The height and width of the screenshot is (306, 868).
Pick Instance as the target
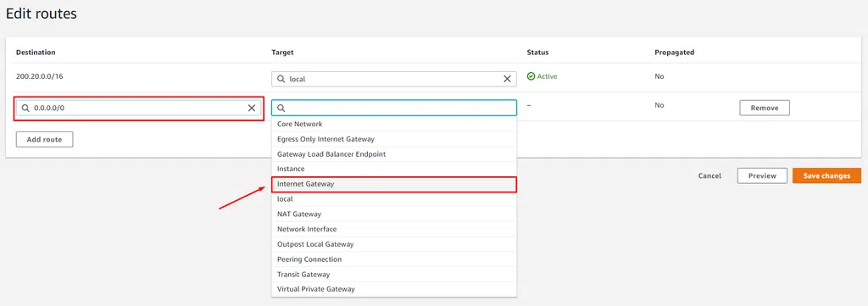(394, 169)
